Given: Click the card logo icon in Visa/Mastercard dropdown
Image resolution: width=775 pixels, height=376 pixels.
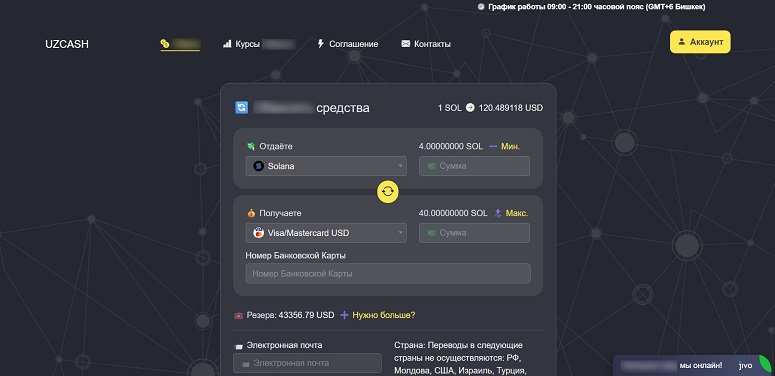Looking at the screenshot, I should tap(258, 233).
